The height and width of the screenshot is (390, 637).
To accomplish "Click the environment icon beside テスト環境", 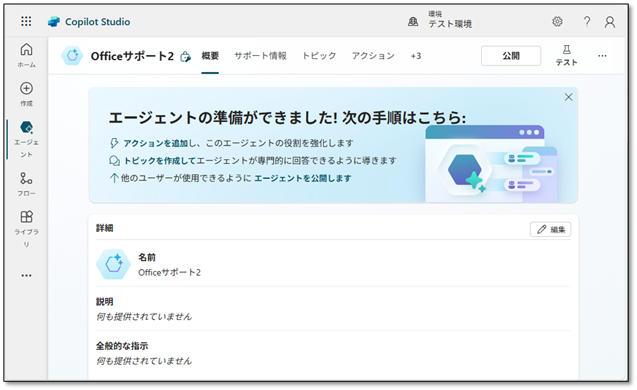I will (x=413, y=22).
